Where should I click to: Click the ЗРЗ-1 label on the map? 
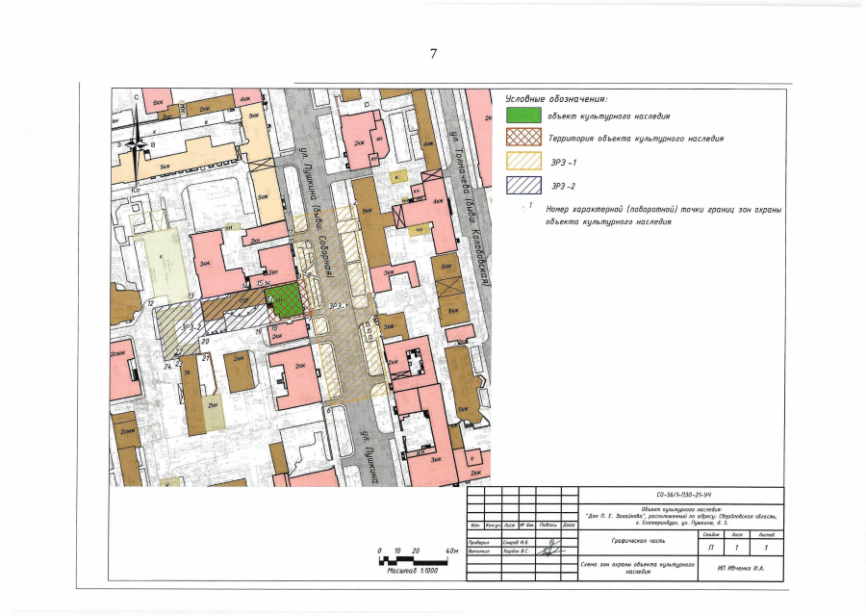pos(336,305)
